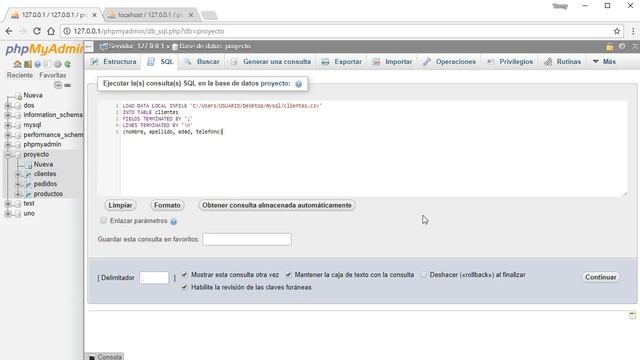Image resolution: width=640 pixels, height=360 pixels.
Task: Open the Importar tab
Action: 392,62
